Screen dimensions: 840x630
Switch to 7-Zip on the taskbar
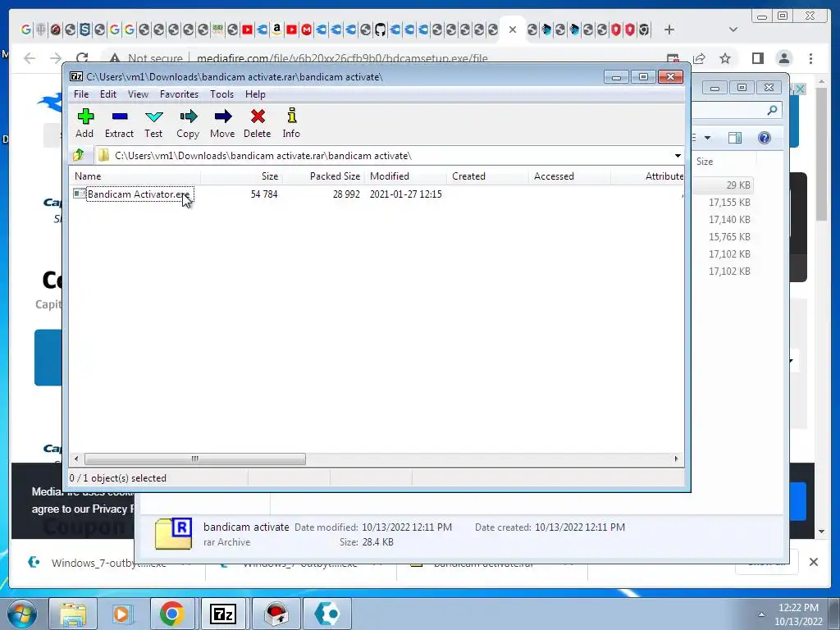tap(223, 614)
